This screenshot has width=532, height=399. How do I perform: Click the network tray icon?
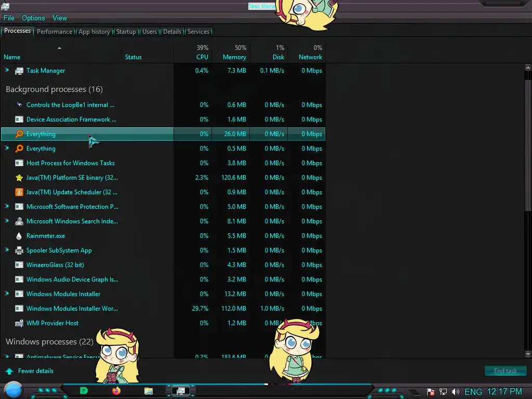point(443,392)
